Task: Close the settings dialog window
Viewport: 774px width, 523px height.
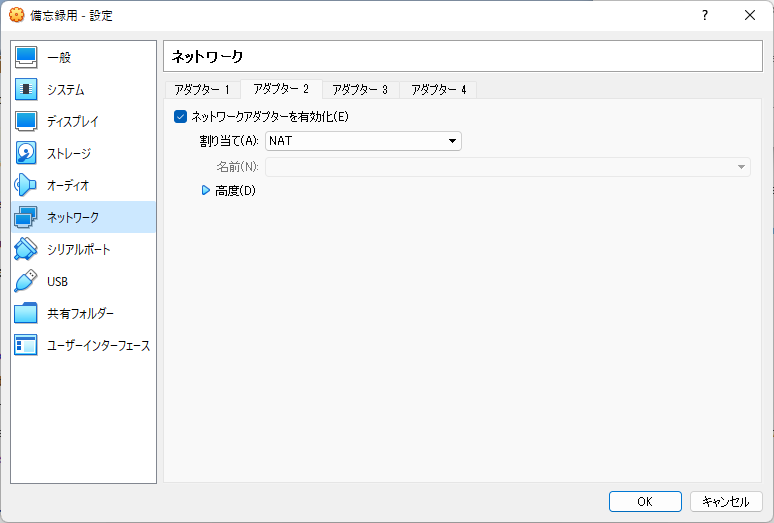Action: [750, 15]
